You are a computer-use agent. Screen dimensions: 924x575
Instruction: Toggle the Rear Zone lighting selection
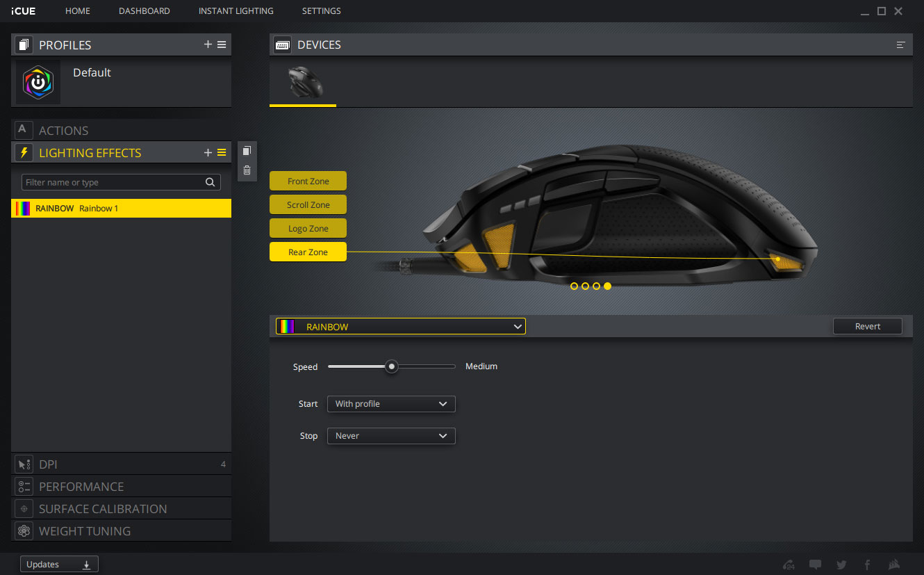click(x=308, y=252)
